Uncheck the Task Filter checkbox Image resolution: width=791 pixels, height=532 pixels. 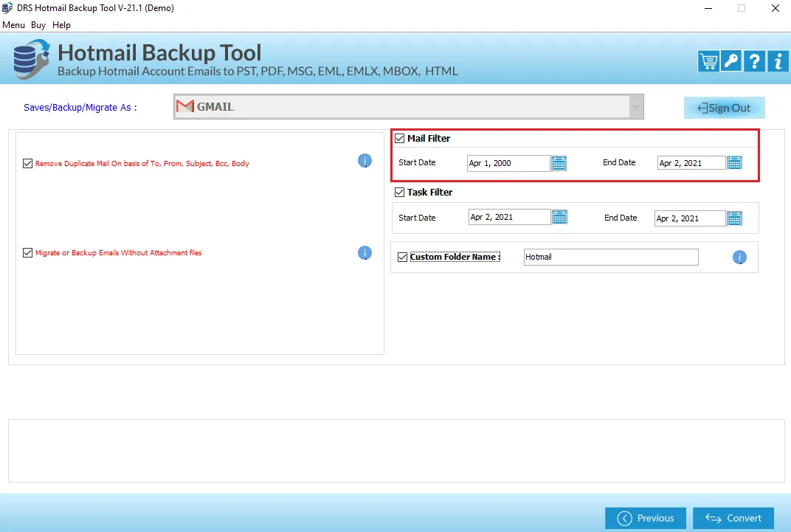tap(399, 192)
